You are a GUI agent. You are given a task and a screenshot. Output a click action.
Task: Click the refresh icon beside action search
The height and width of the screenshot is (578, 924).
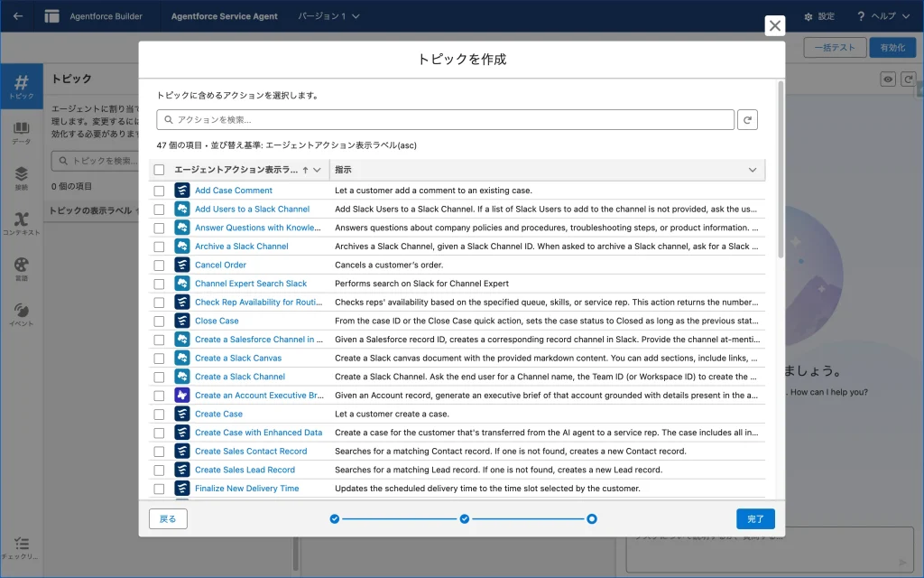pyautogui.click(x=747, y=119)
